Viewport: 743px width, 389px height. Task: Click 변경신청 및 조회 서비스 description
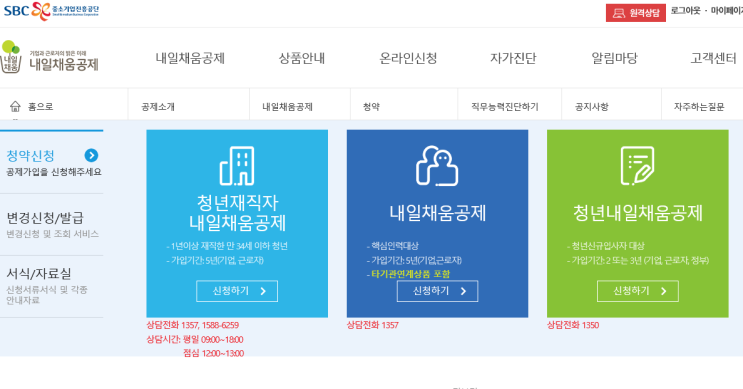pyautogui.click(x=52, y=234)
